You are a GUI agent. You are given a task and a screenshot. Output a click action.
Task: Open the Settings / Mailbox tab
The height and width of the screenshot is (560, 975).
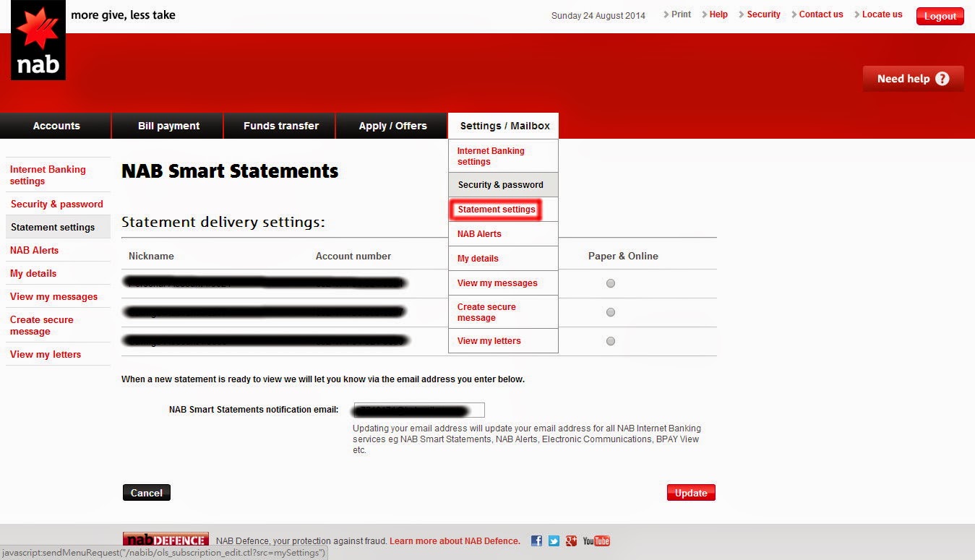pos(504,126)
